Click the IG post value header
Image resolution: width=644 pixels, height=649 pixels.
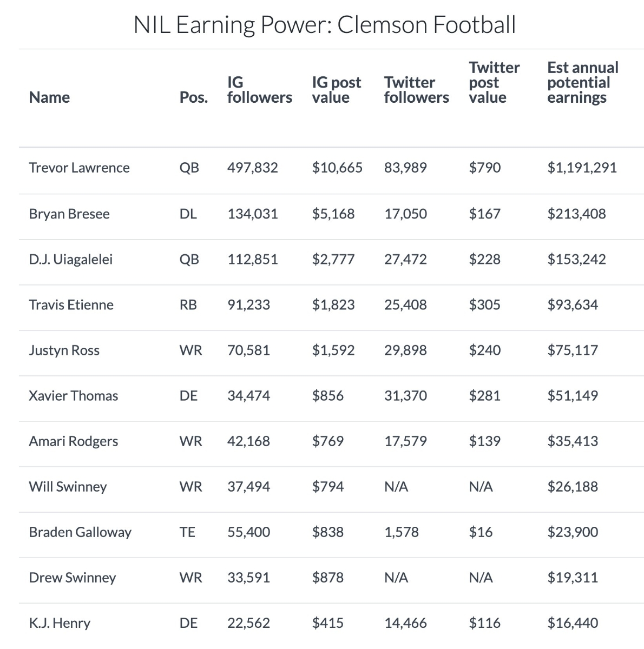(x=336, y=90)
